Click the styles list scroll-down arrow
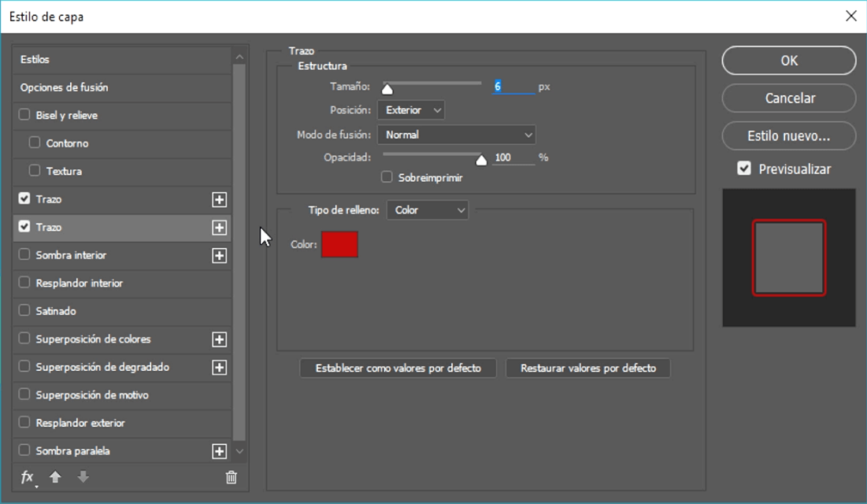 [x=239, y=451]
